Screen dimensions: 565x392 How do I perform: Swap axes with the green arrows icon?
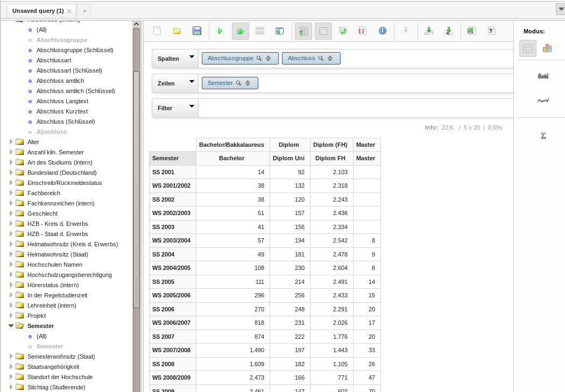[x=343, y=31]
